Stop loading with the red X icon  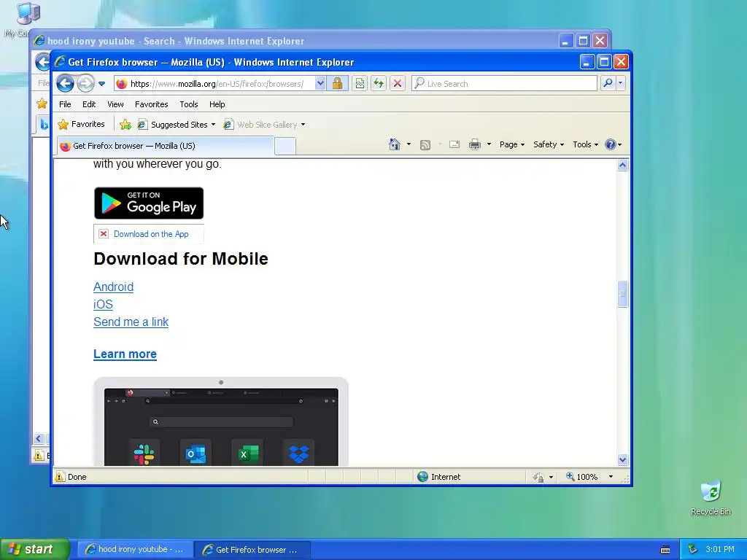pos(398,84)
